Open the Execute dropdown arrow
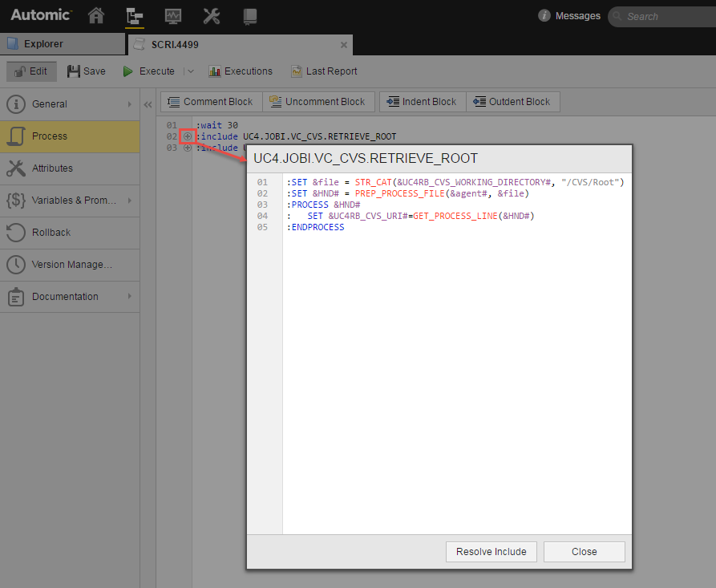716x588 pixels. coord(190,71)
